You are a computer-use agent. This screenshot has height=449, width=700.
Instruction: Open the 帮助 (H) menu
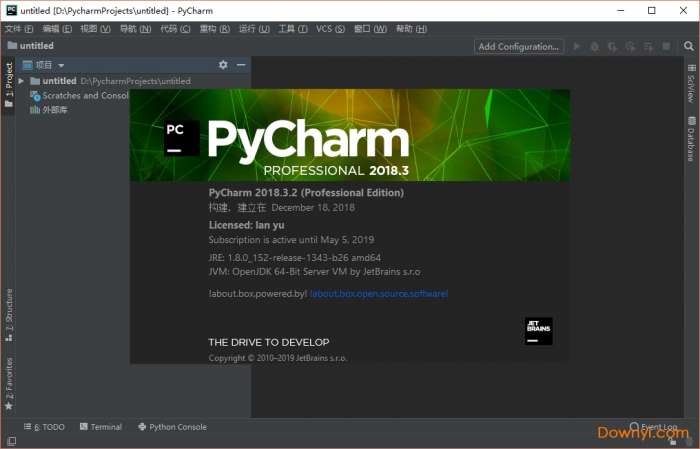click(x=411, y=29)
